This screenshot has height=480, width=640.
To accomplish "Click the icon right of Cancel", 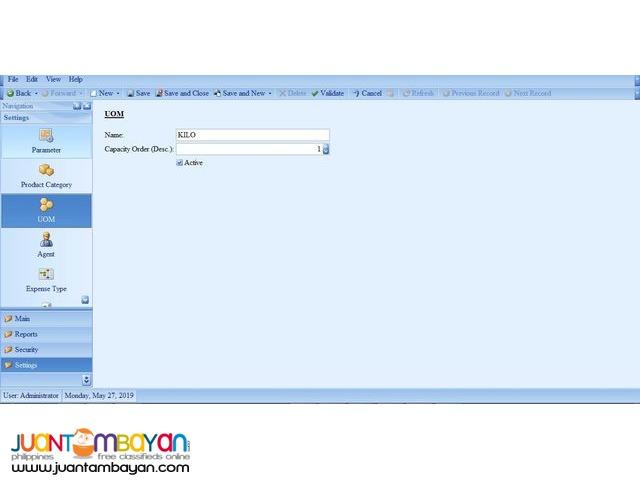I will tap(390, 93).
